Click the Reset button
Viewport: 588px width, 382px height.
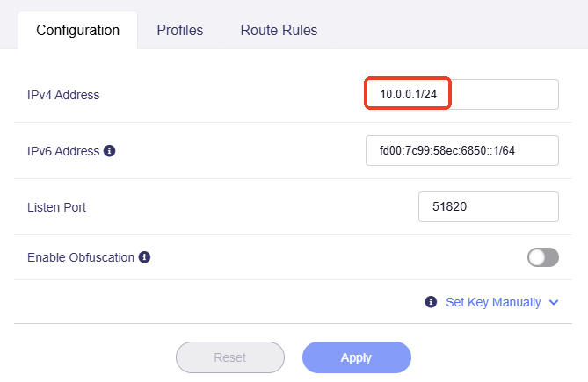[x=230, y=357]
